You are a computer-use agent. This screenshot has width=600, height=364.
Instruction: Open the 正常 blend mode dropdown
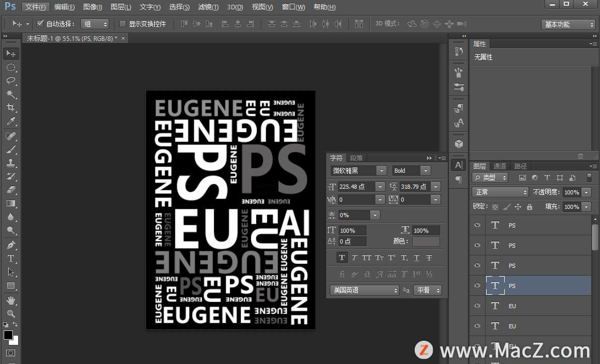pyautogui.click(x=500, y=192)
